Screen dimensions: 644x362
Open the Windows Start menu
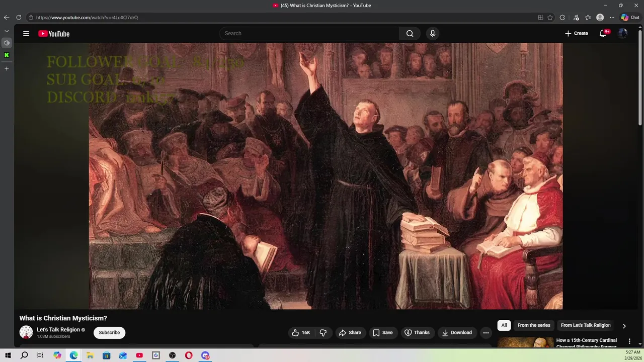pos(8,355)
